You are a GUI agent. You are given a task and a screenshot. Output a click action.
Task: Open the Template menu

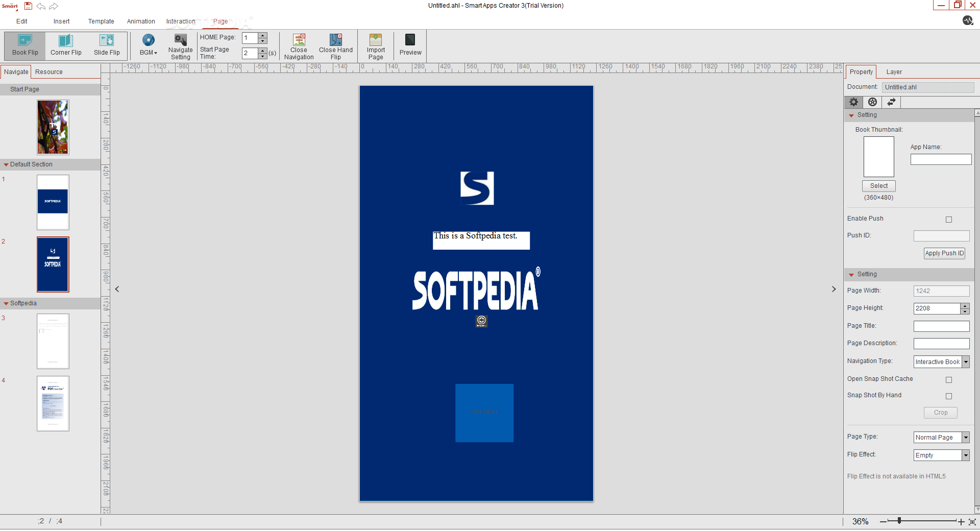[101, 21]
